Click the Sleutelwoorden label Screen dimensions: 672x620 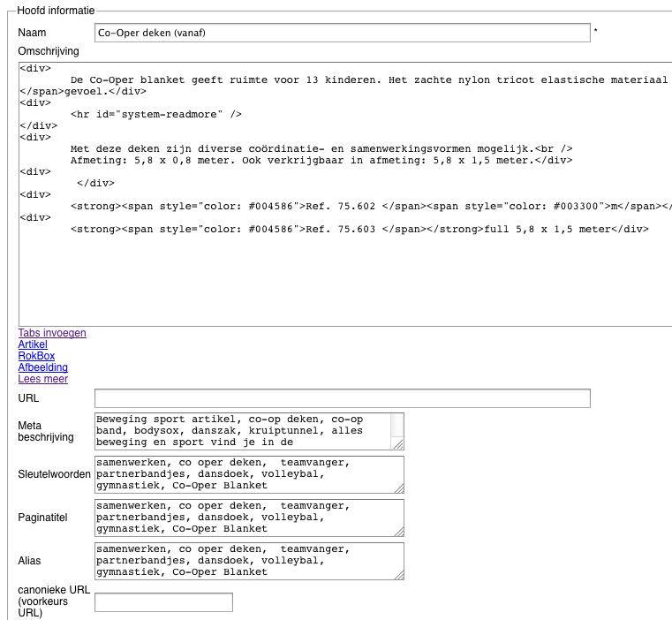coord(55,474)
